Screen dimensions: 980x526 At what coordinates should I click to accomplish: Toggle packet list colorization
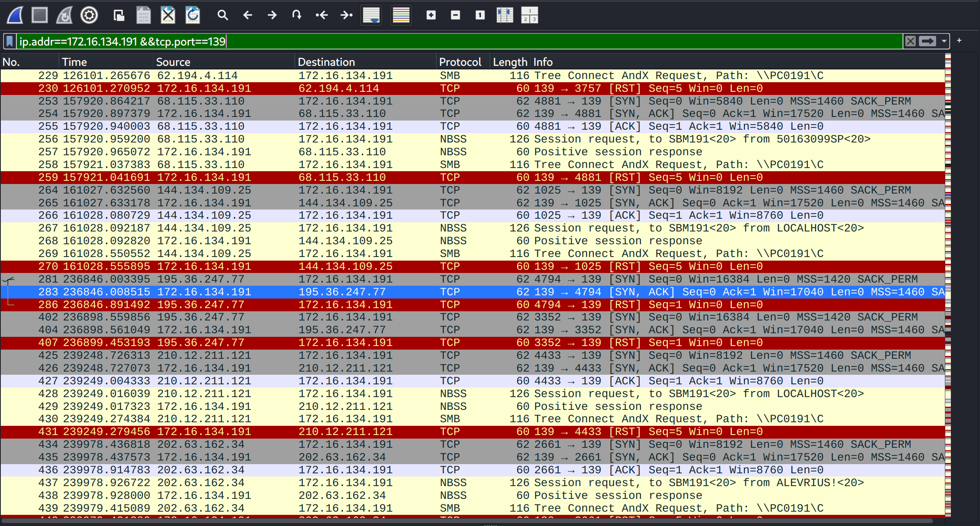pos(401,16)
